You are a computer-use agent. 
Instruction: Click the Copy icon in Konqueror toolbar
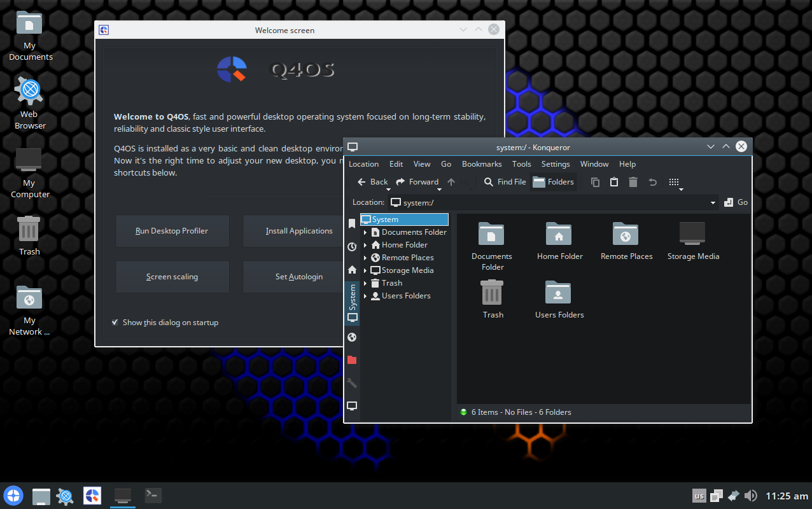(595, 182)
